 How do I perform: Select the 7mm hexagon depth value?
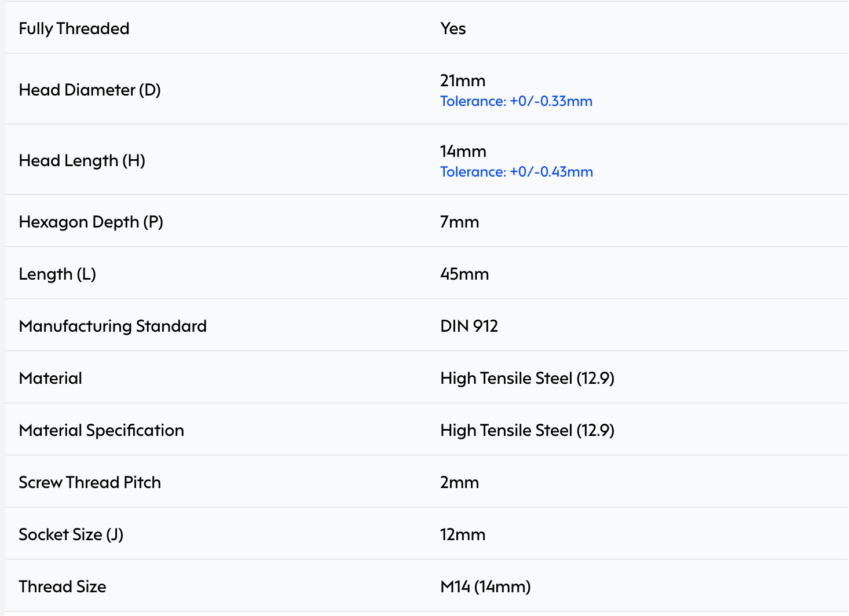point(459,222)
